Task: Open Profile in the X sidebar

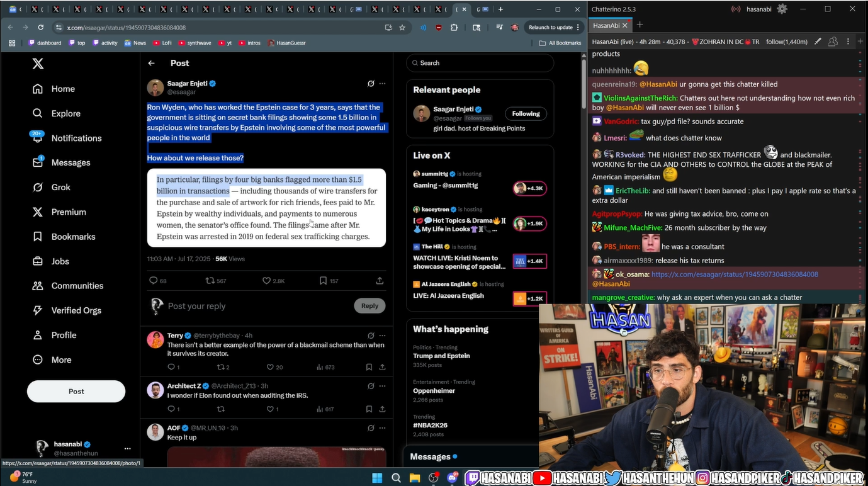Action: point(54,335)
